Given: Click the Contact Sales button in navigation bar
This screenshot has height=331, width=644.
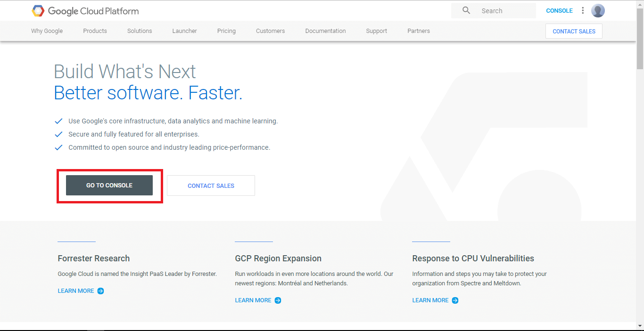Looking at the screenshot, I should [574, 31].
